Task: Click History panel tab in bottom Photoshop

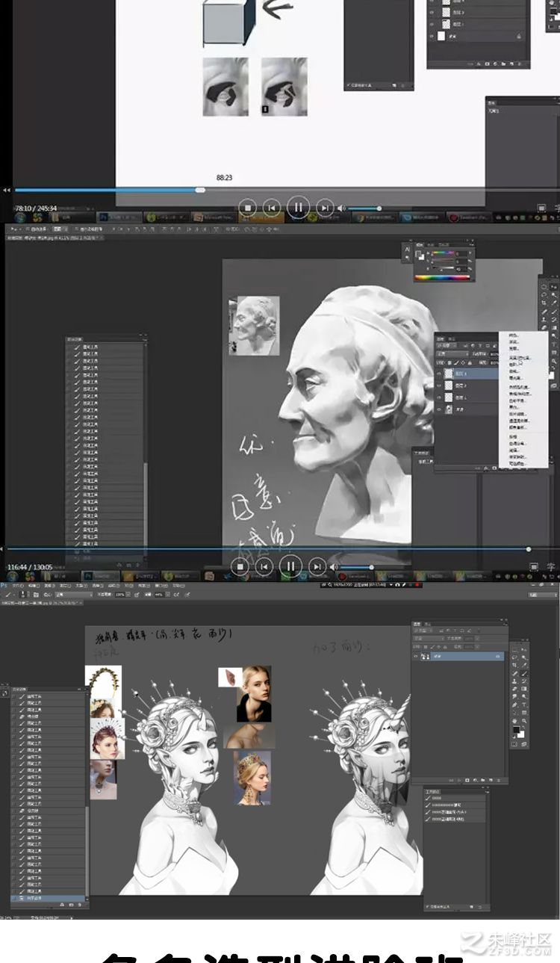Action: click(x=19, y=690)
